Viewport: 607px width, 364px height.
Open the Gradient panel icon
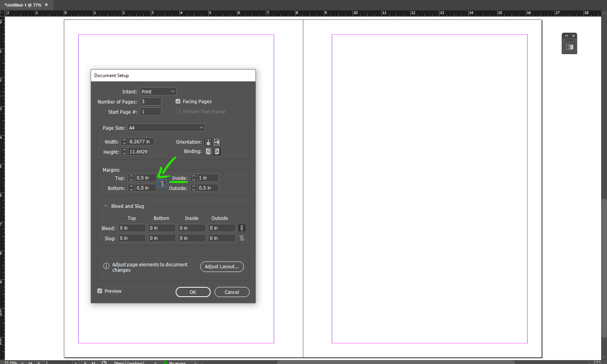tap(570, 47)
